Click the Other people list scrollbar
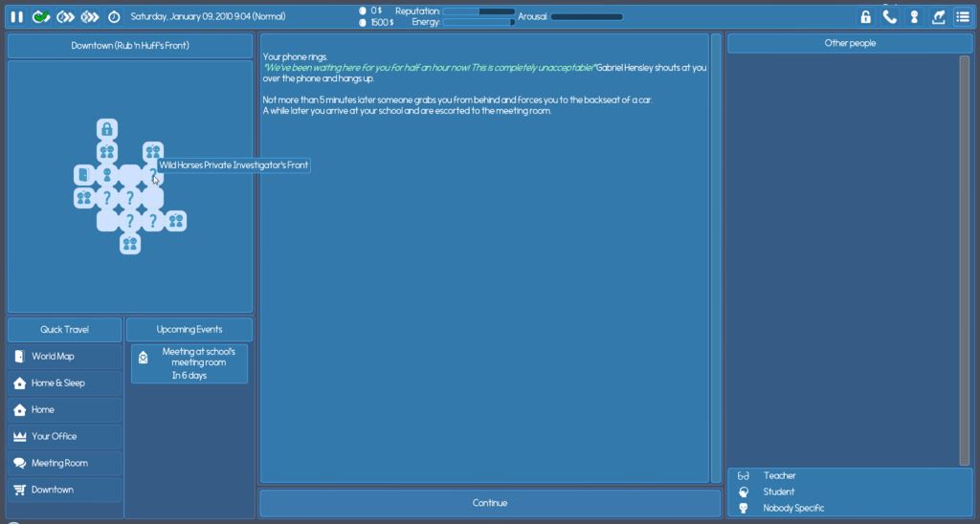Screen dimensions: 980x524 tap(965, 258)
